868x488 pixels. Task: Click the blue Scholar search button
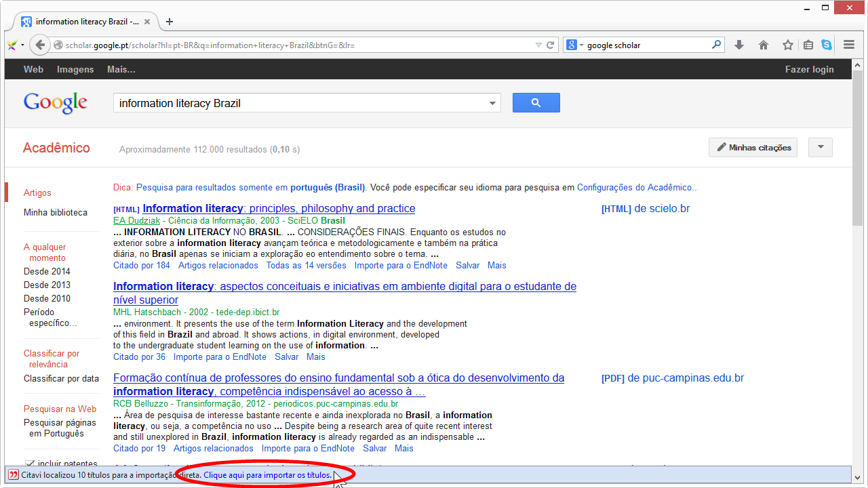(536, 103)
